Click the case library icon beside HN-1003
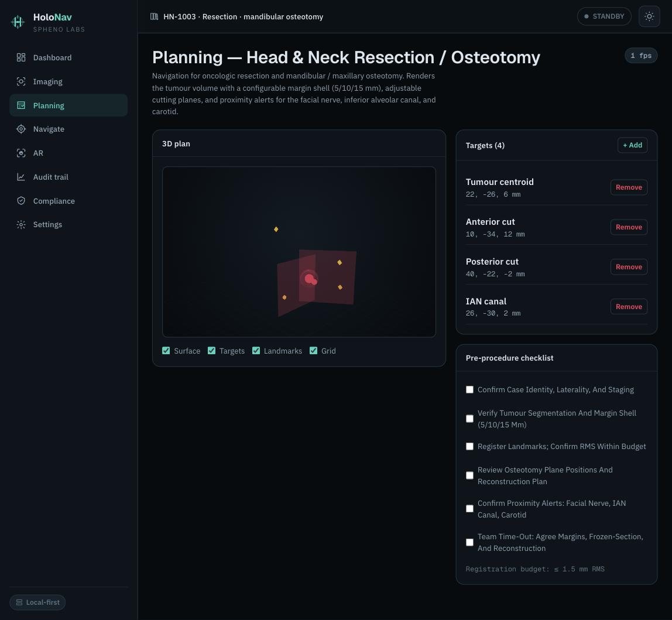The height and width of the screenshot is (620, 672). 155,16
